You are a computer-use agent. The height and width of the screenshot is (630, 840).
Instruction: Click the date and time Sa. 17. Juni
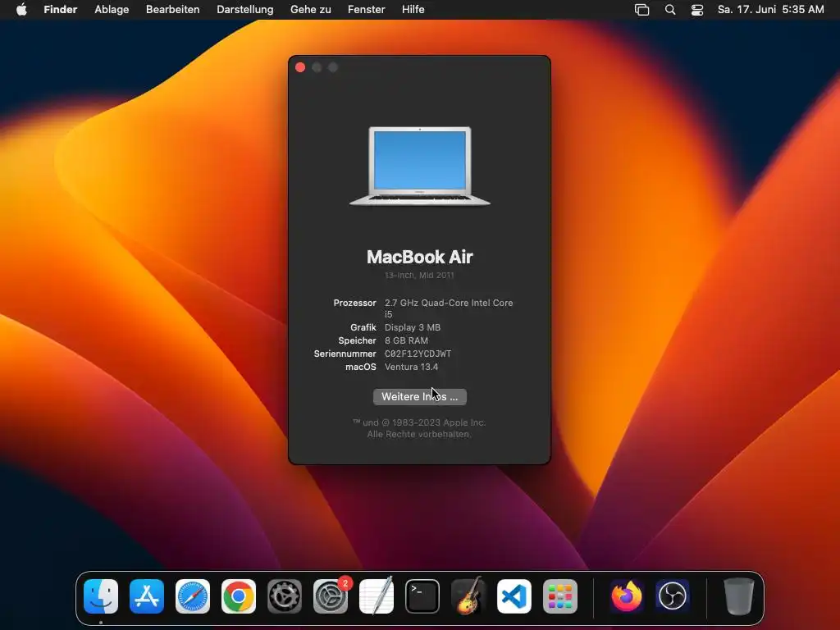click(770, 10)
